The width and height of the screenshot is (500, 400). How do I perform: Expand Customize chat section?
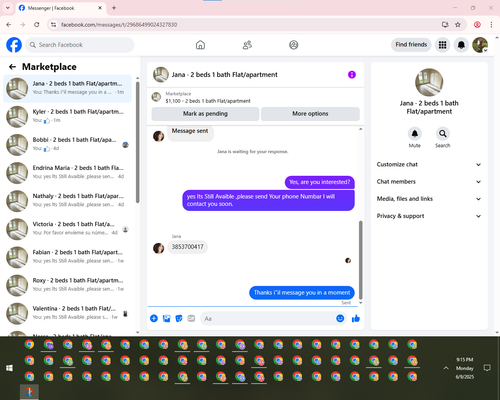coord(429,164)
